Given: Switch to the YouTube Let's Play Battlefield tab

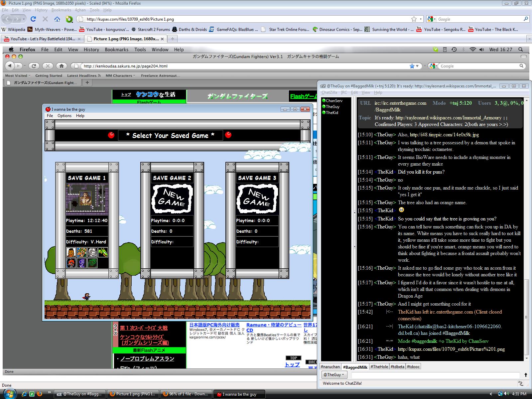Looking at the screenshot, I should (x=43, y=39).
